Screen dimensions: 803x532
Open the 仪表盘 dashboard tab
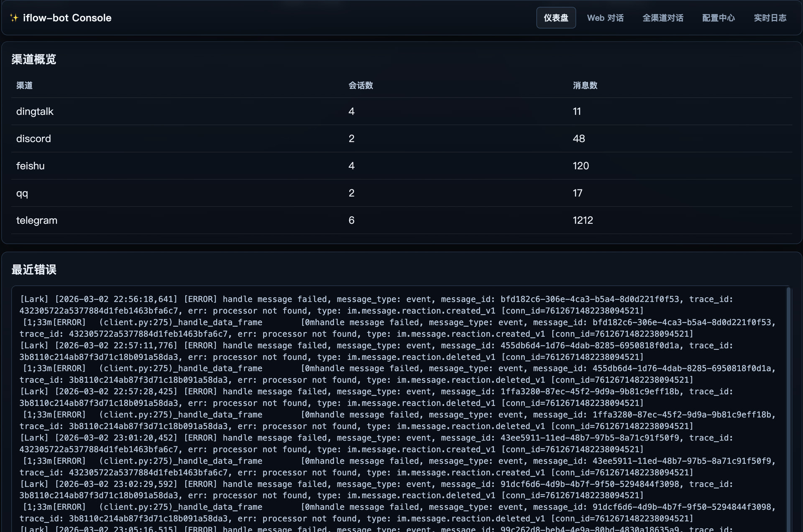(x=556, y=18)
